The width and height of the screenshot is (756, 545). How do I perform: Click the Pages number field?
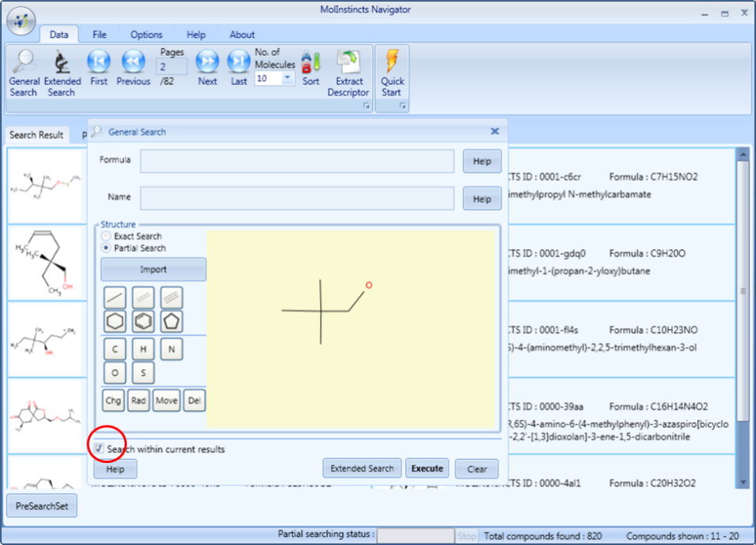[x=171, y=66]
